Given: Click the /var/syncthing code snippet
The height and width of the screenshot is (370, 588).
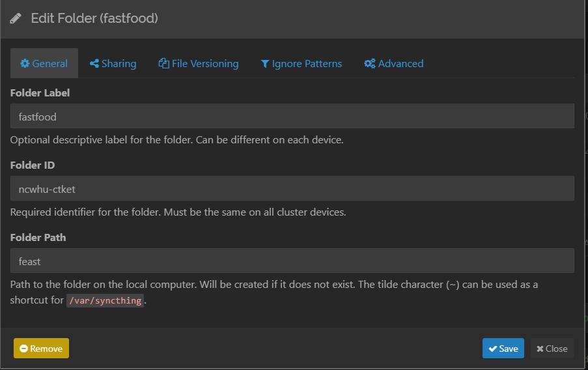Looking at the screenshot, I should [x=105, y=300].
